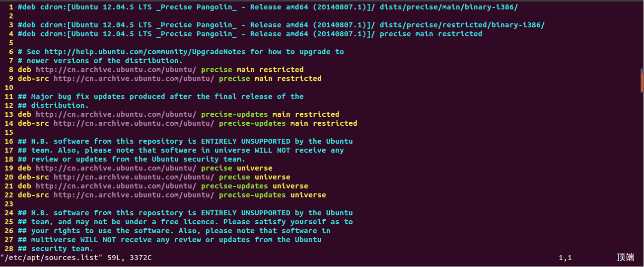Click the orange scrollbar thumb on the right edge
This screenshot has width=644, height=267.
[642, 82]
